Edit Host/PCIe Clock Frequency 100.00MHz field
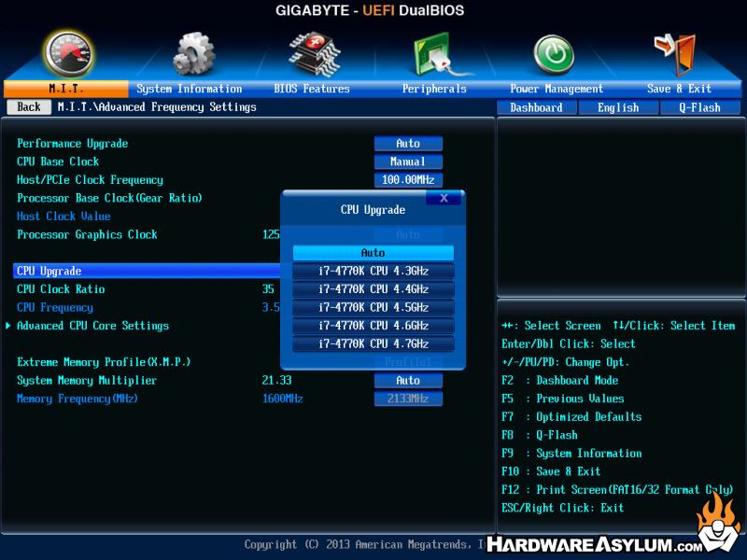 click(x=408, y=179)
